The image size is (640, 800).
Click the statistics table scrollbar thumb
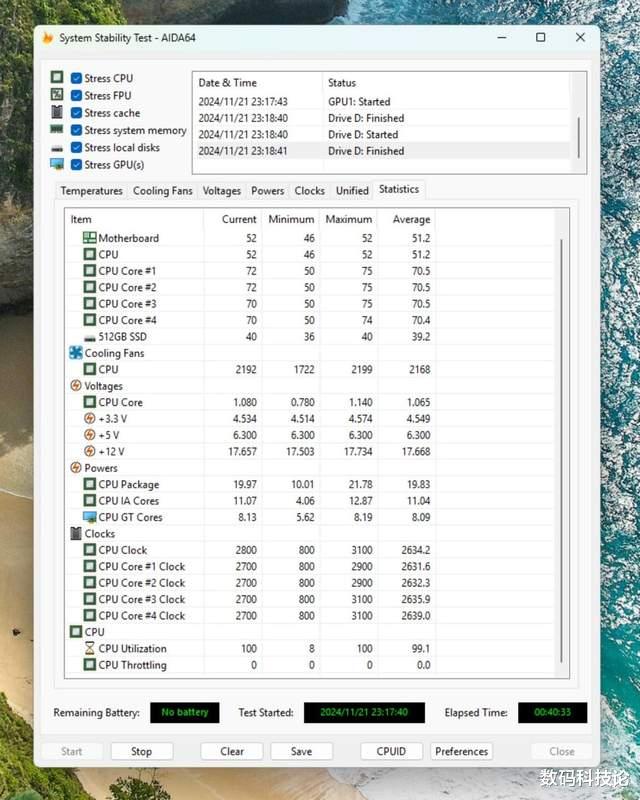point(561,451)
